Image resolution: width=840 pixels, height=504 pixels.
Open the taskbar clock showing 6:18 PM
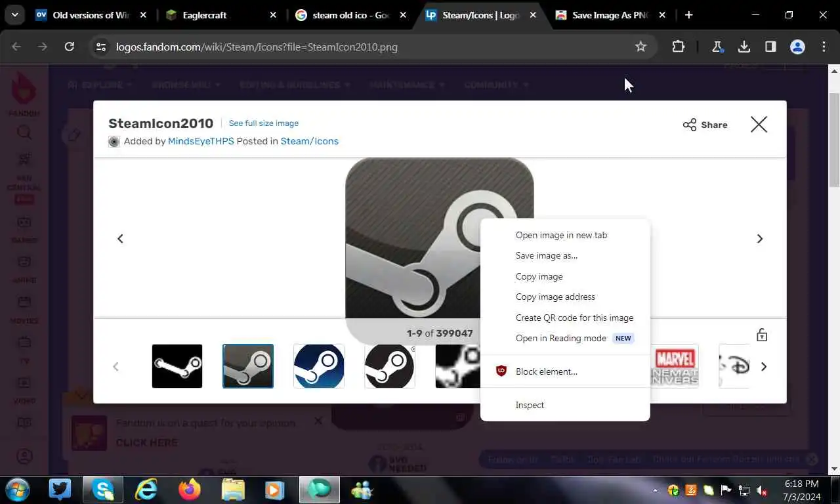[x=801, y=490]
